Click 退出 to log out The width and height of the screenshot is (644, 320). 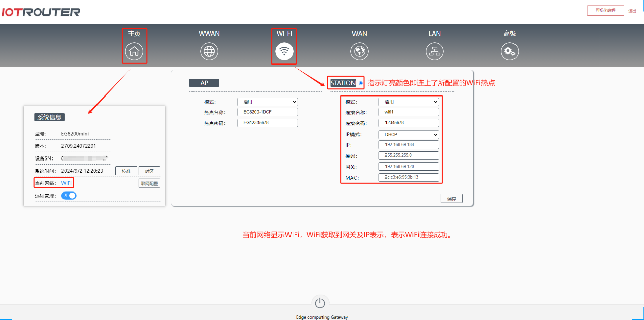pyautogui.click(x=632, y=10)
